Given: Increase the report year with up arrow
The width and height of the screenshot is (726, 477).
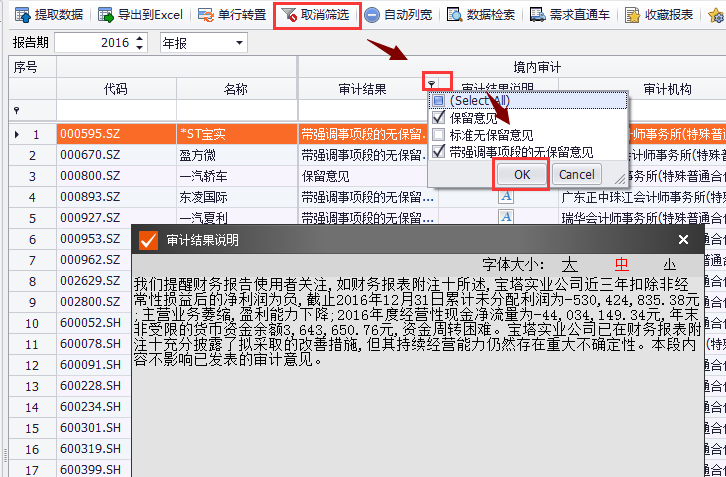Looking at the screenshot, I should (x=139, y=39).
